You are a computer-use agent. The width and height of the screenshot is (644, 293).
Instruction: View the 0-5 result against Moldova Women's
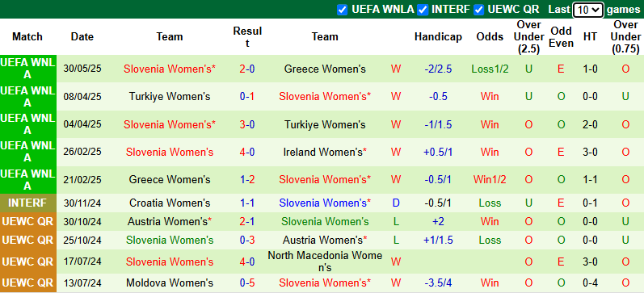point(247,283)
